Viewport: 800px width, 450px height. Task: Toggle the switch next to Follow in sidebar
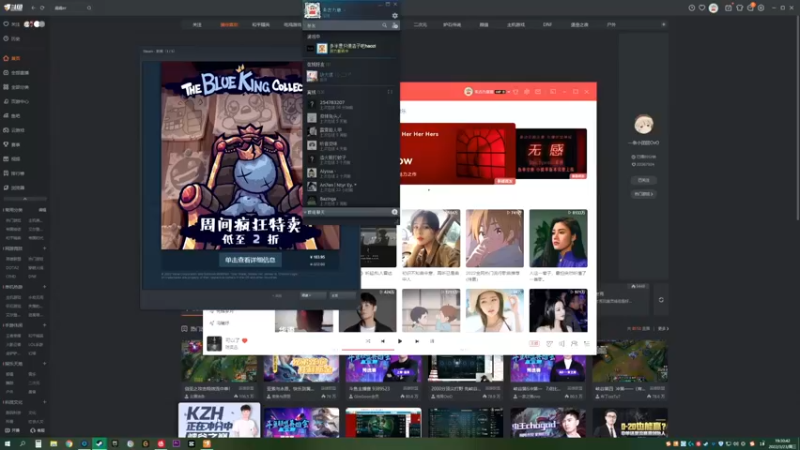pos(35,24)
